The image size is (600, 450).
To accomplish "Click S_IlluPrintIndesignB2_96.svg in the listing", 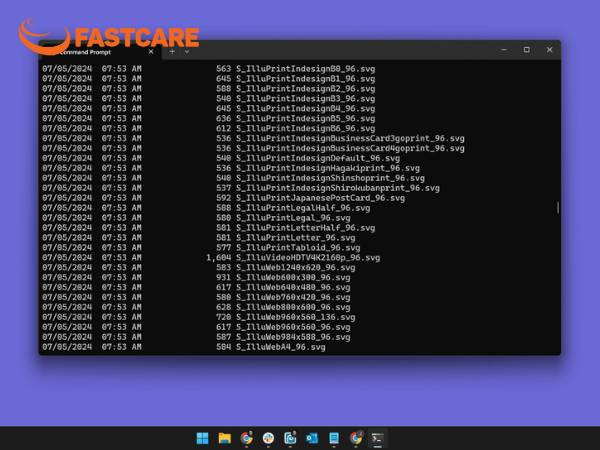I will click(x=305, y=89).
